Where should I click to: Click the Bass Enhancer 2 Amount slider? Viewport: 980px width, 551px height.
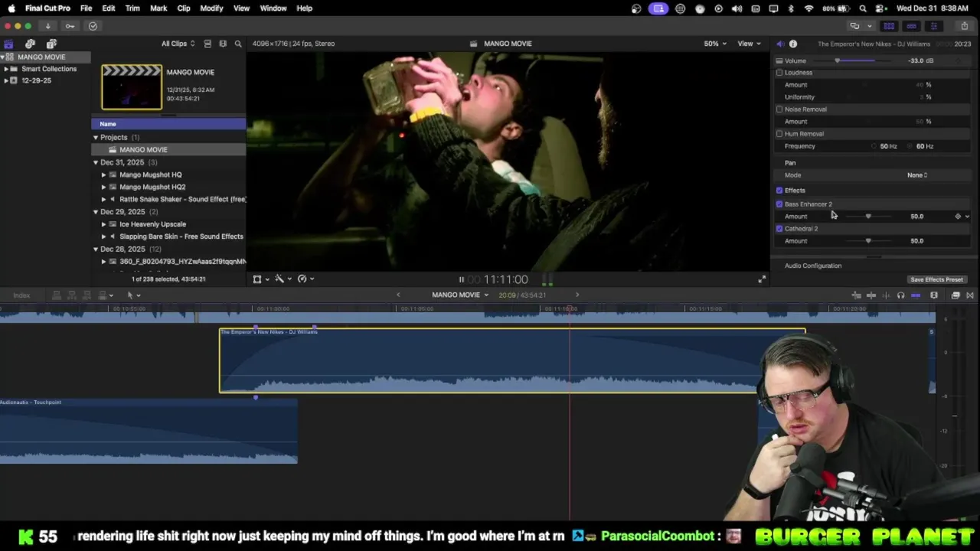[x=867, y=217]
